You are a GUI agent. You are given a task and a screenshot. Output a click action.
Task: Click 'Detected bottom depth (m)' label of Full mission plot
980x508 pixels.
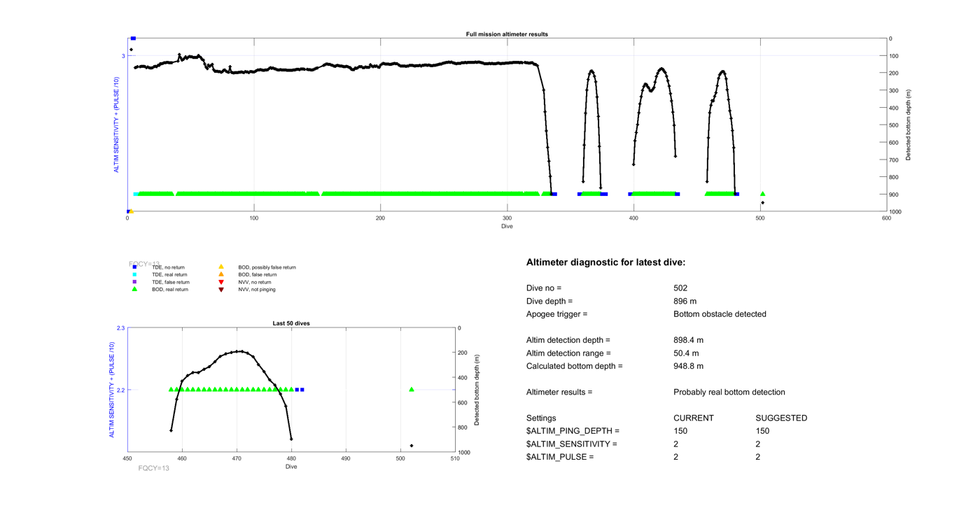tap(909, 125)
